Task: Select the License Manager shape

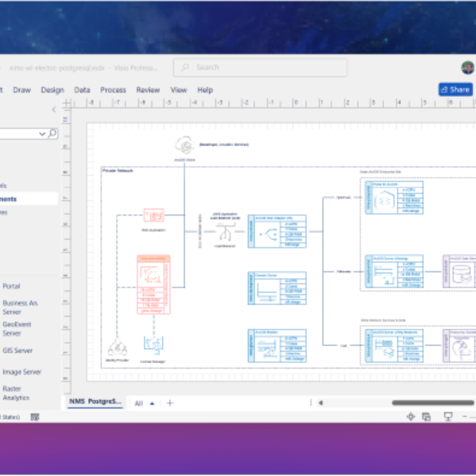Action: (x=153, y=344)
